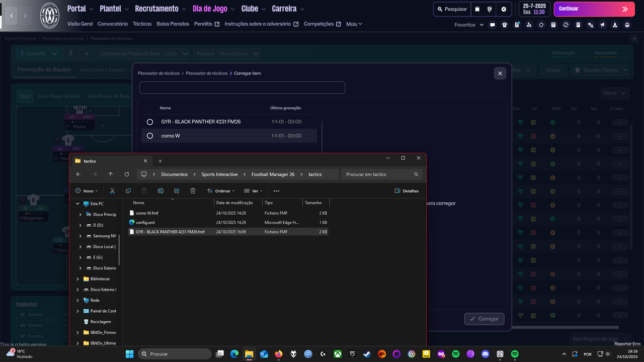Toggle the Detalhes pane in Explorer
This screenshot has height=362, width=644.
(407, 191)
